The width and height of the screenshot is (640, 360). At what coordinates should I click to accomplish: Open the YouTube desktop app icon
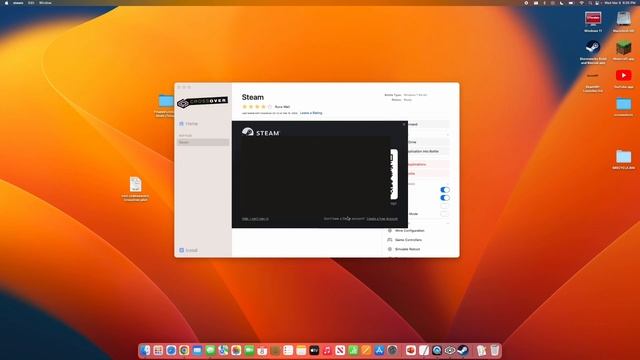[x=623, y=77]
